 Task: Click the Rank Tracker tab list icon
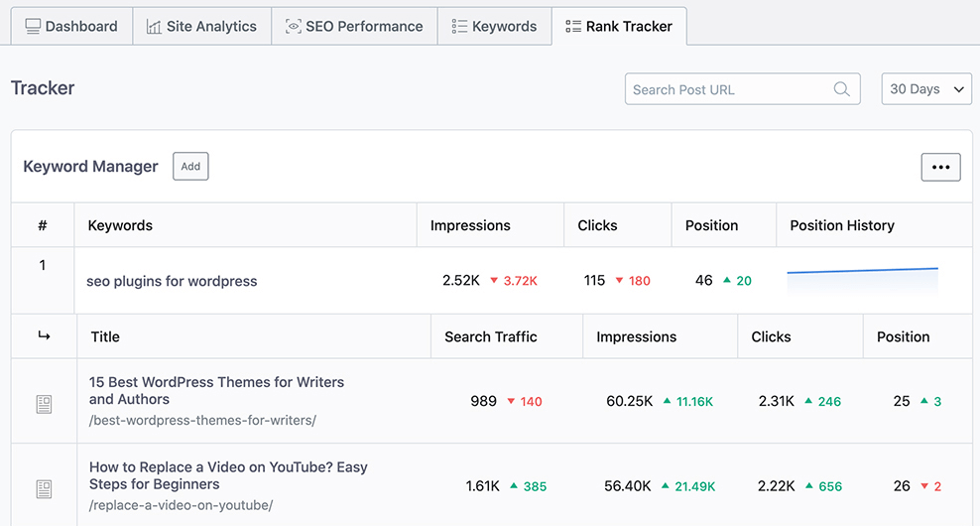pyautogui.click(x=573, y=26)
